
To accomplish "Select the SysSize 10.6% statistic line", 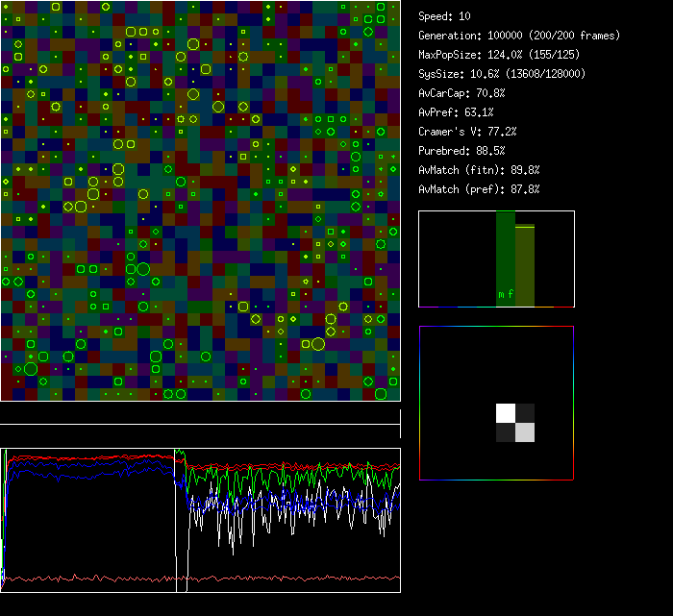I will pos(502,74).
